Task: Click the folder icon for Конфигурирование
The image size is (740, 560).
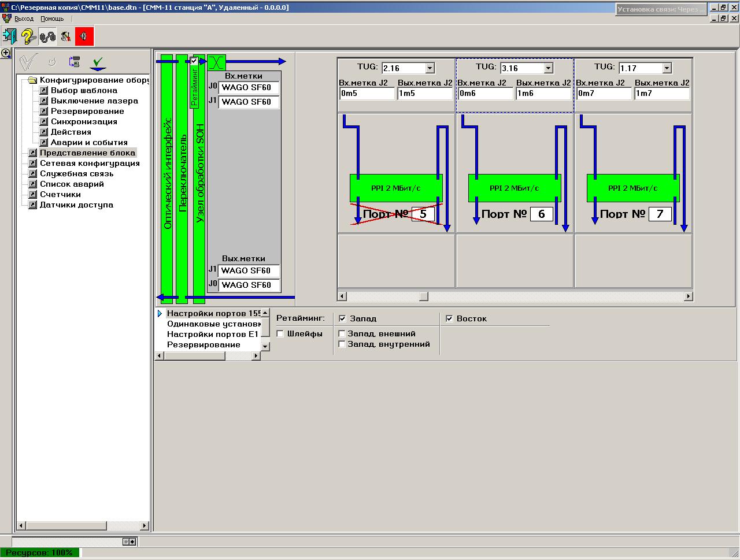Action: [x=32, y=80]
